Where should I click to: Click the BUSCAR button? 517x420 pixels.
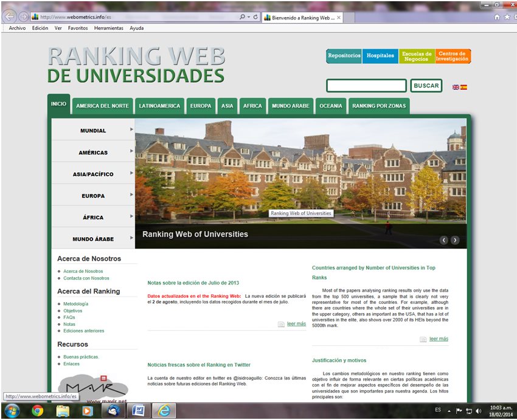(x=426, y=86)
